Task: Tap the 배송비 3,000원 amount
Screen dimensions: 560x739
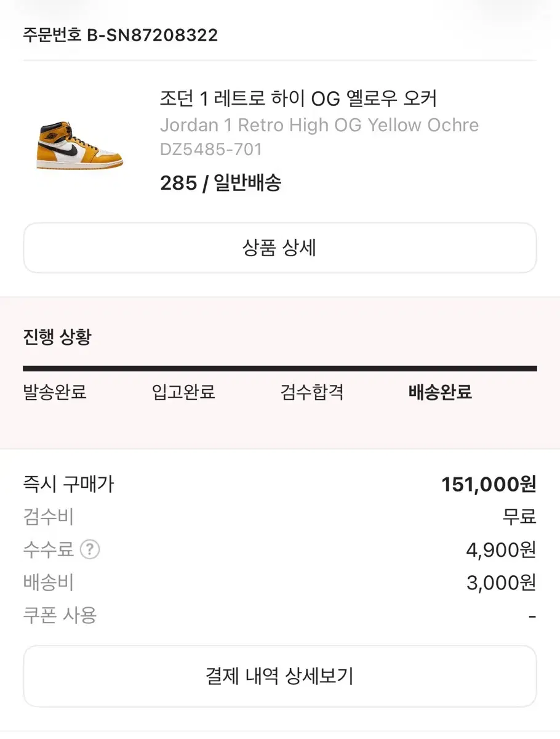Action: 501,582
